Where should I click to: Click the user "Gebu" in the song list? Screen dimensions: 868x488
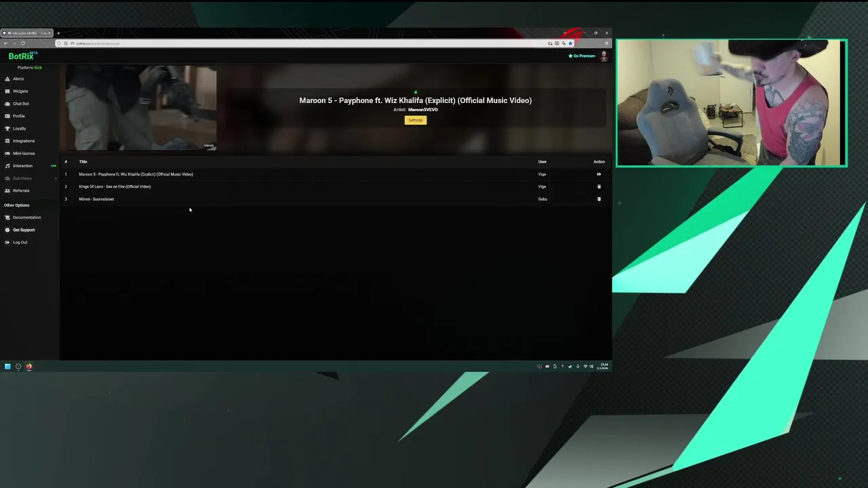542,199
